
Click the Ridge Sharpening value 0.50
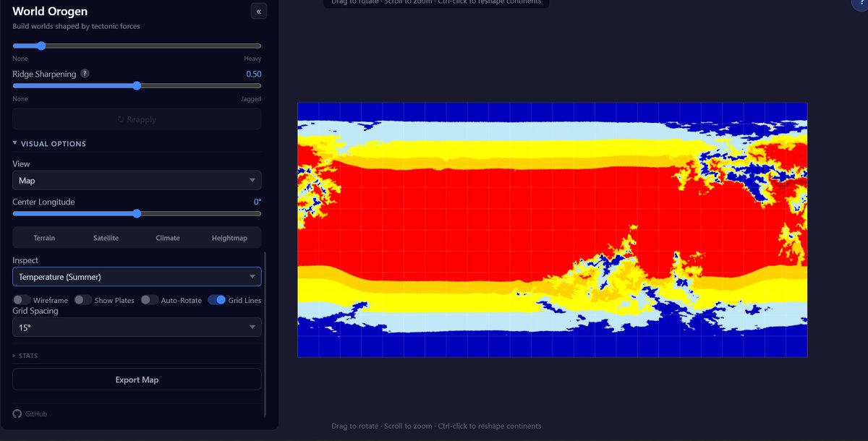pyautogui.click(x=253, y=74)
